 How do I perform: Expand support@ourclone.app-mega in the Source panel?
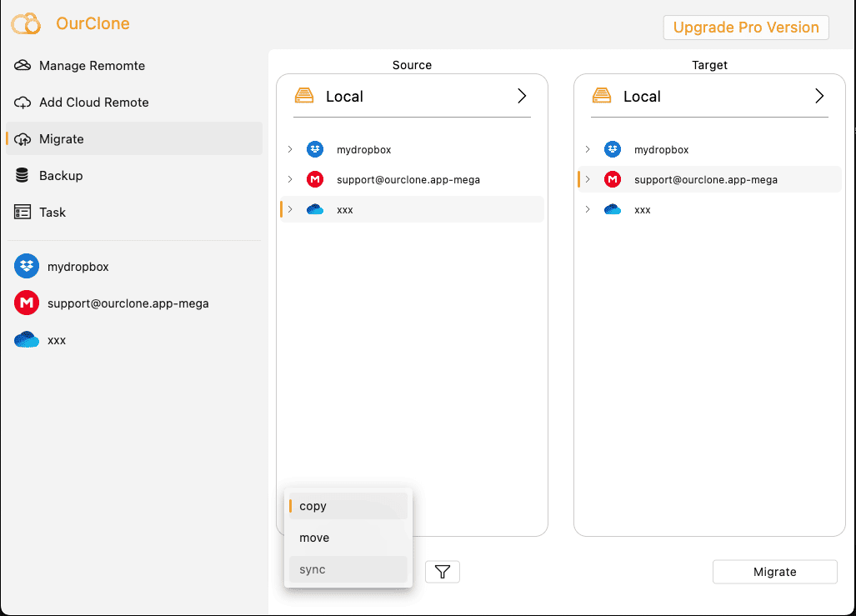(290, 179)
